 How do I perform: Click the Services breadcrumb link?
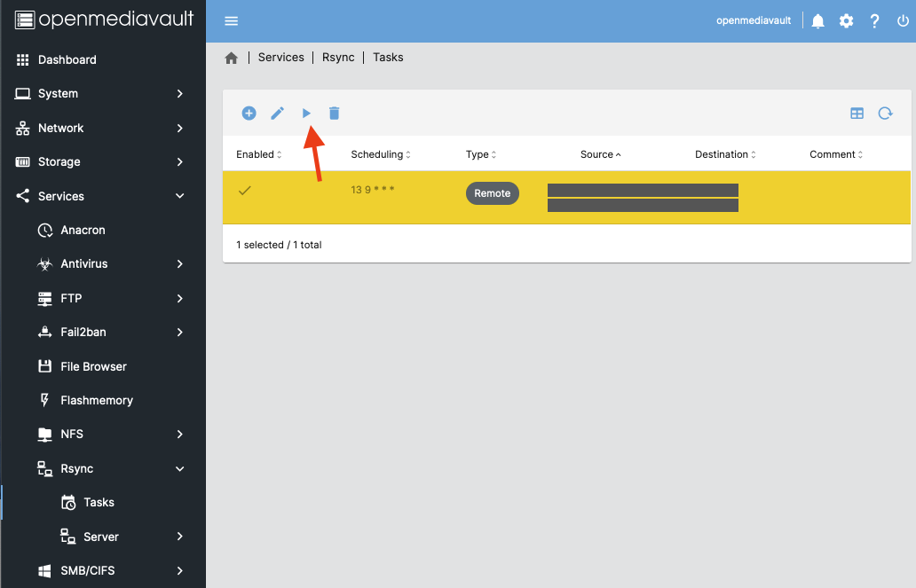[x=280, y=58]
